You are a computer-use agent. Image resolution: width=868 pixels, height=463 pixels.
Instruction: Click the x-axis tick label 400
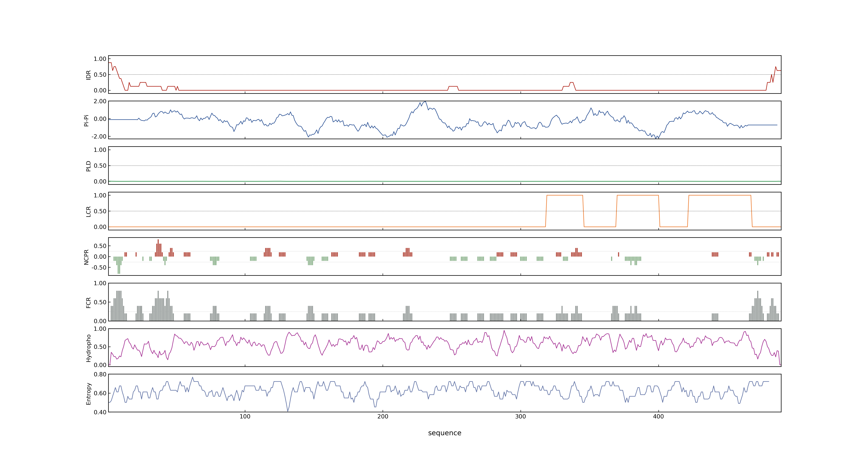tap(658, 416)
